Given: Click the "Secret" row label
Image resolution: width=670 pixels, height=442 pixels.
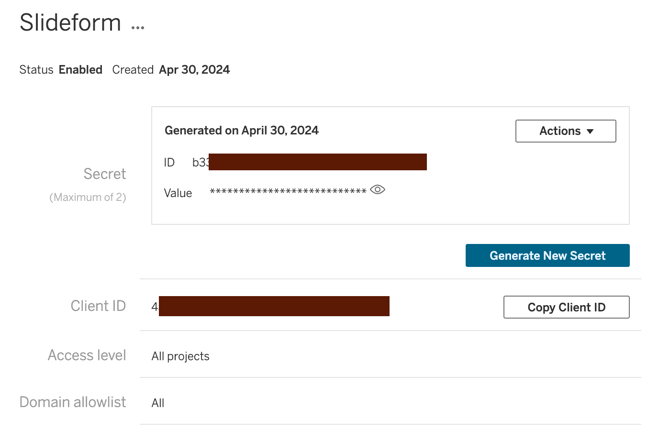Looking at the screenshot, I should [x=104, y=174].
